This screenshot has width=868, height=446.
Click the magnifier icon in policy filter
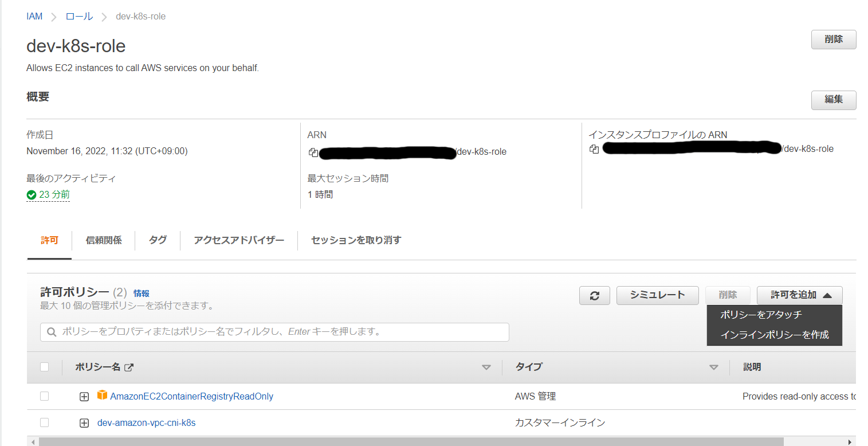coord(52,332)
